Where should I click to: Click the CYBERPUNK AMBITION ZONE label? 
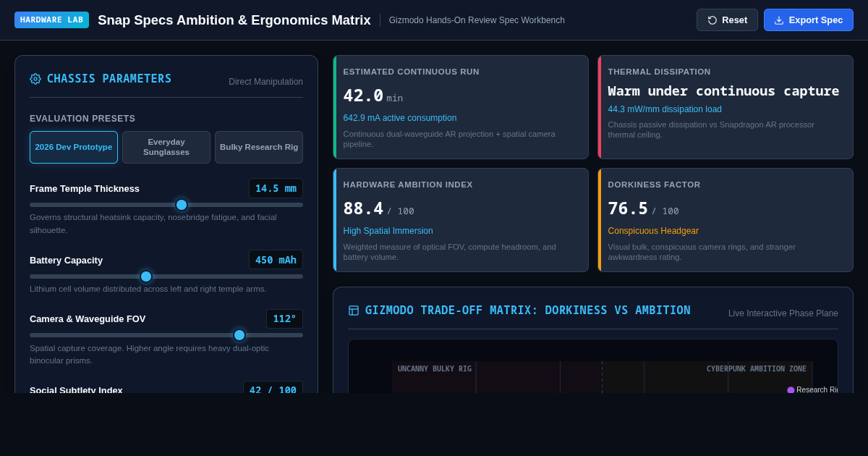coord(757,369)
